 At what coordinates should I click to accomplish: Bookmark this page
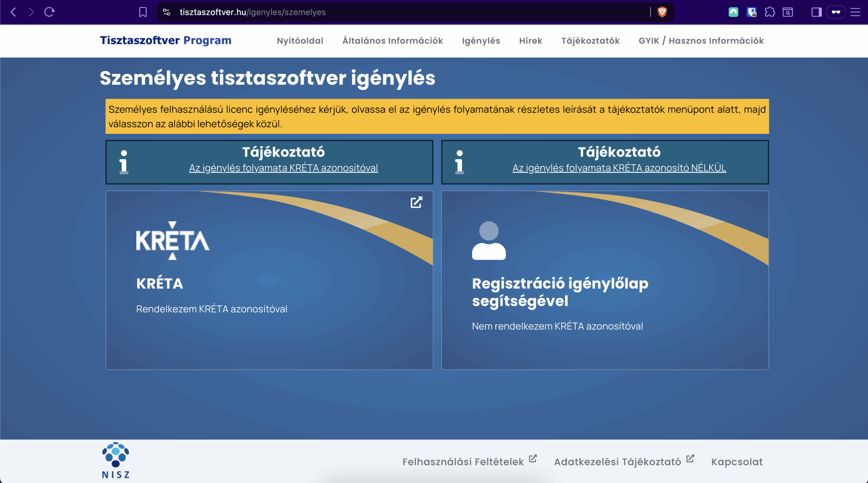tap(143, 12)
